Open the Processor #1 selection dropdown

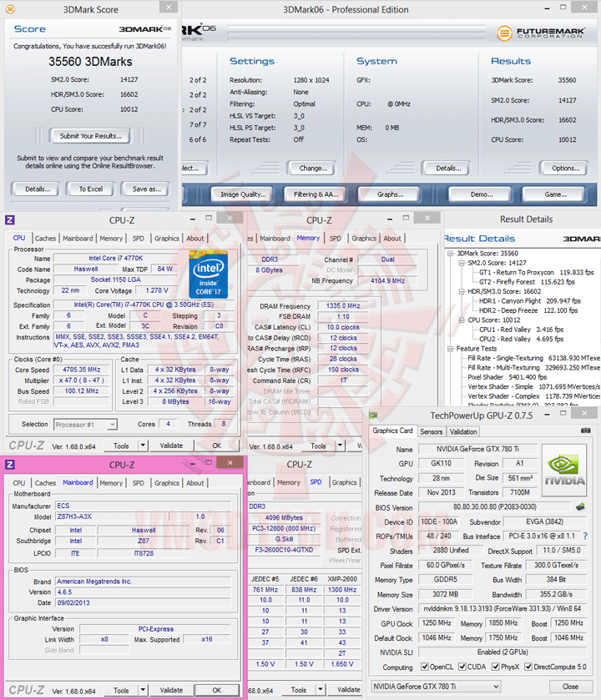click(x=85, y=424)
